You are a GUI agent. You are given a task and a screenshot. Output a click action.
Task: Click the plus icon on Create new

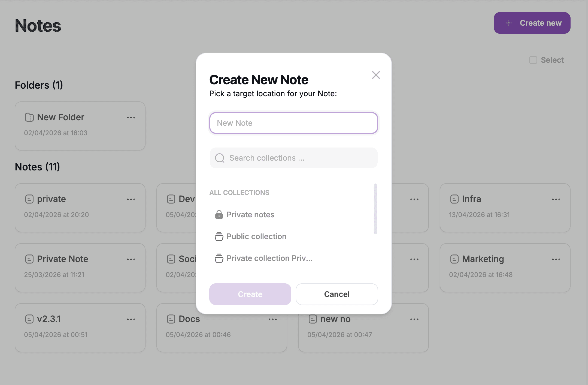[509, 23]
